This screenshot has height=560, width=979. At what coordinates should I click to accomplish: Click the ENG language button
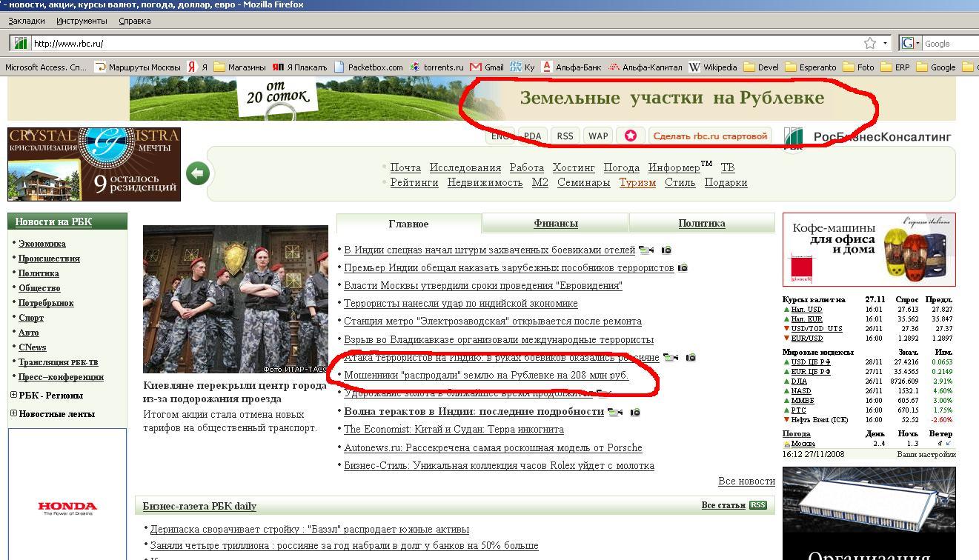coord(500,136)
